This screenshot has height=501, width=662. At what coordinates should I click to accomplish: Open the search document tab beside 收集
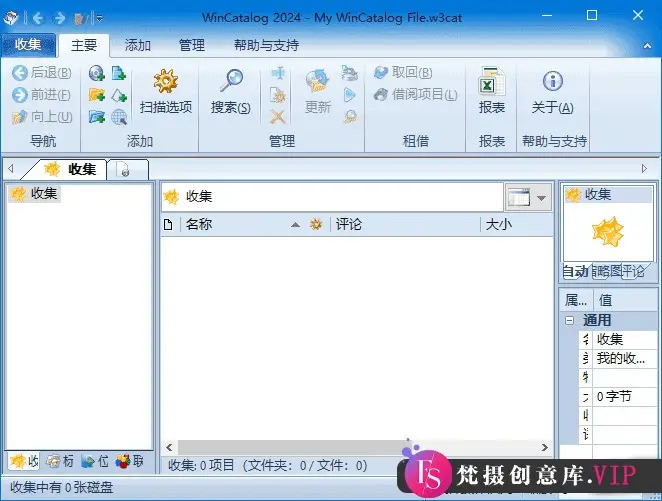pos(127,170)
